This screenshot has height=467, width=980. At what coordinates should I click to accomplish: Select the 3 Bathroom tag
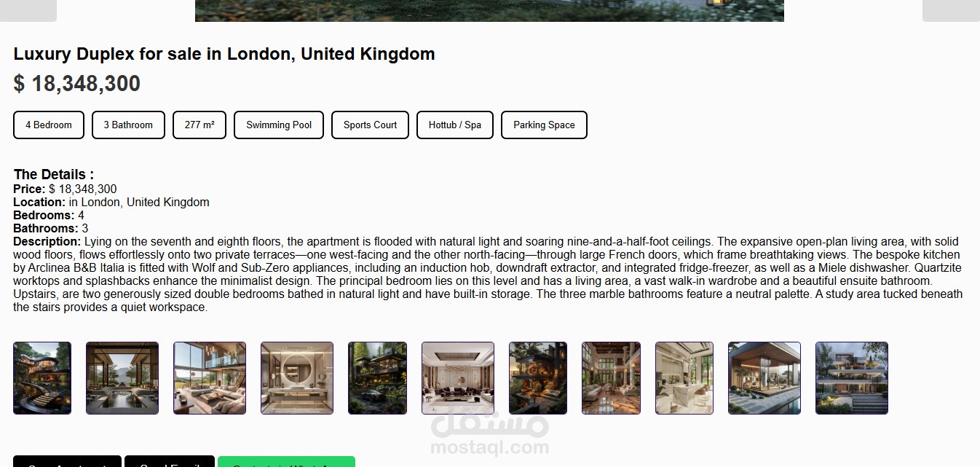tap(128, 125)
